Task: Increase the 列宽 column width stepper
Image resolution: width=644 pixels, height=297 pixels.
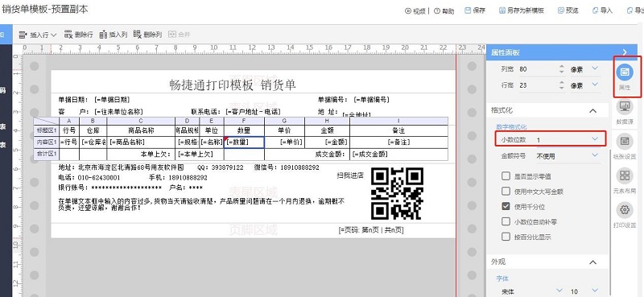Action: (x=562, y=67)
